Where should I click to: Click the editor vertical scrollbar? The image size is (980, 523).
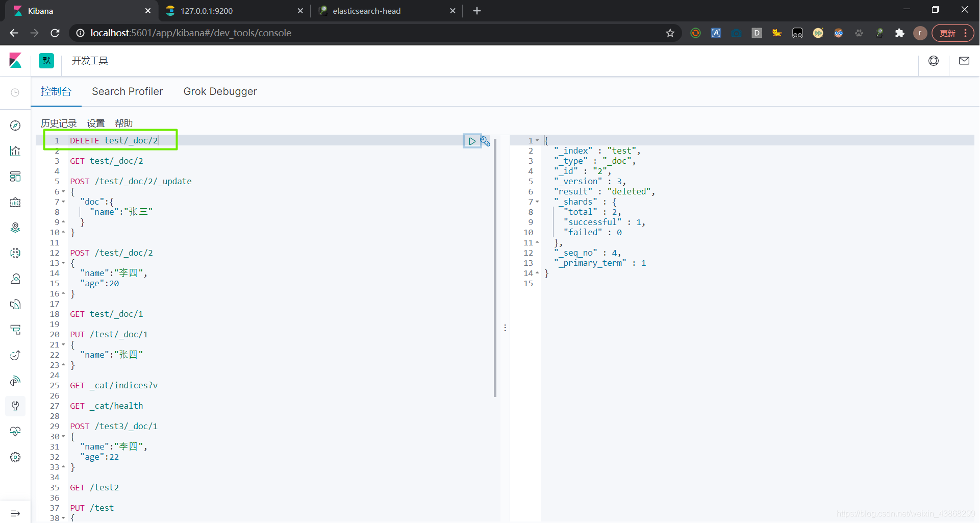click(495, 267)
